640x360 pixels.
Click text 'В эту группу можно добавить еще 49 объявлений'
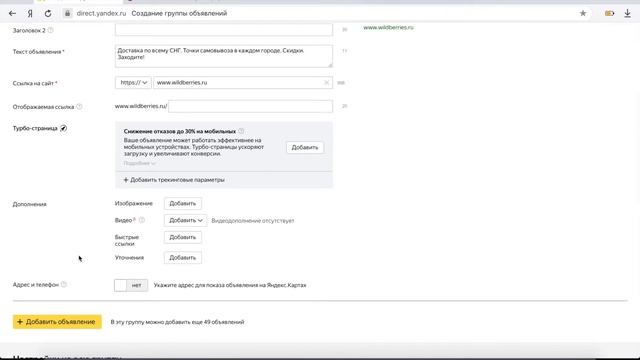coord(177,322)
